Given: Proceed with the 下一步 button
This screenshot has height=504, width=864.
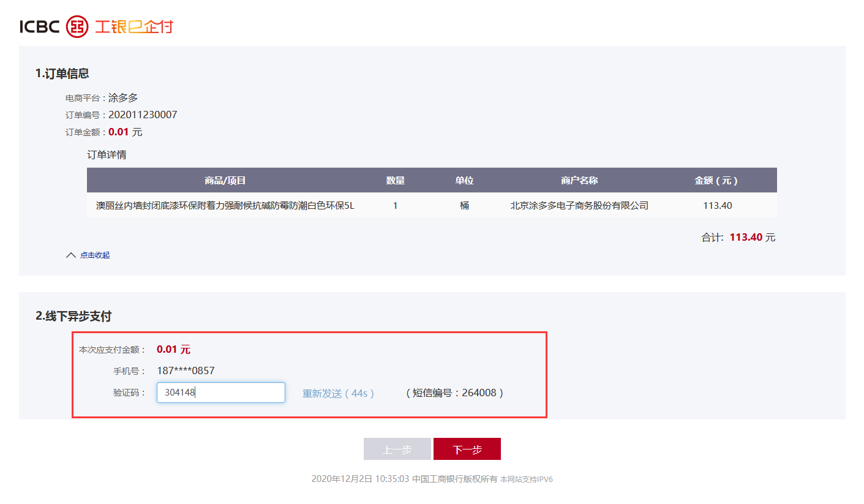Looking at the screenshot, I should [x=467, y=449].
